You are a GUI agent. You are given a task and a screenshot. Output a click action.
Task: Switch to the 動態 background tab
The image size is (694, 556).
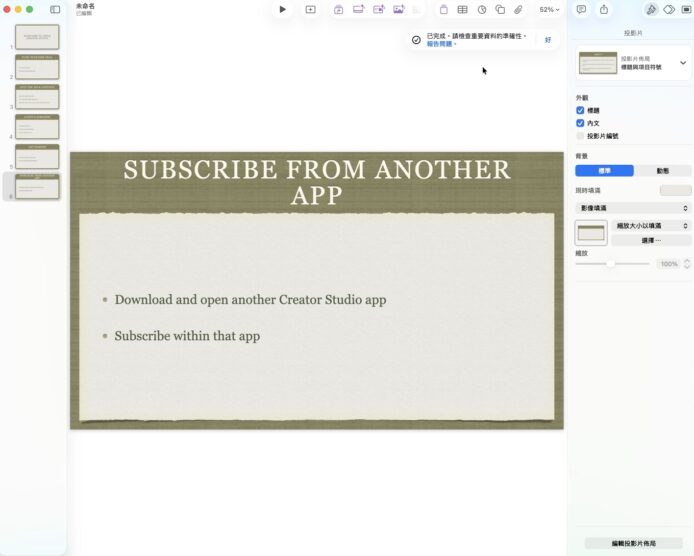[x=663, y=170]
